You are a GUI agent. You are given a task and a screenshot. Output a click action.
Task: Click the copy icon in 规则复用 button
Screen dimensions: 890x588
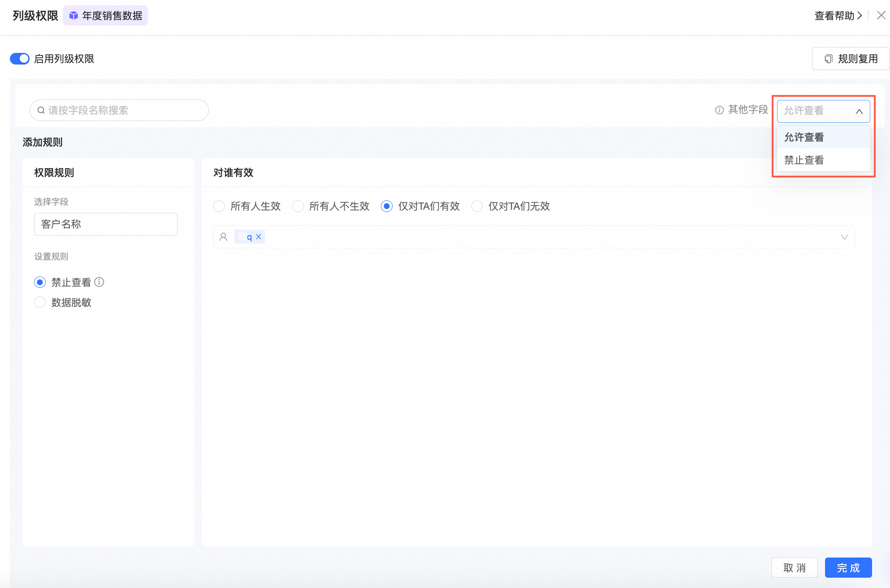829,59
